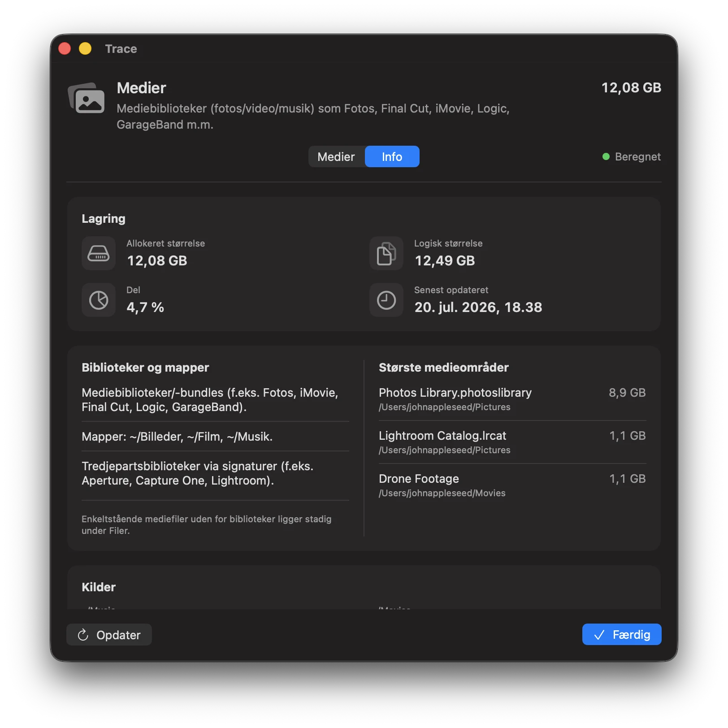Click the green Beregnet status dot
Screen dimensions: 728x728
pos(606,156)
